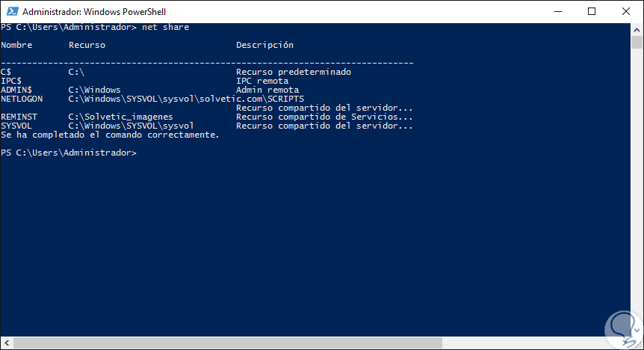644x350 pixels.
Task: Click the "Nombre" column header text
Action: pyautogui.click(x=17, y=45)
